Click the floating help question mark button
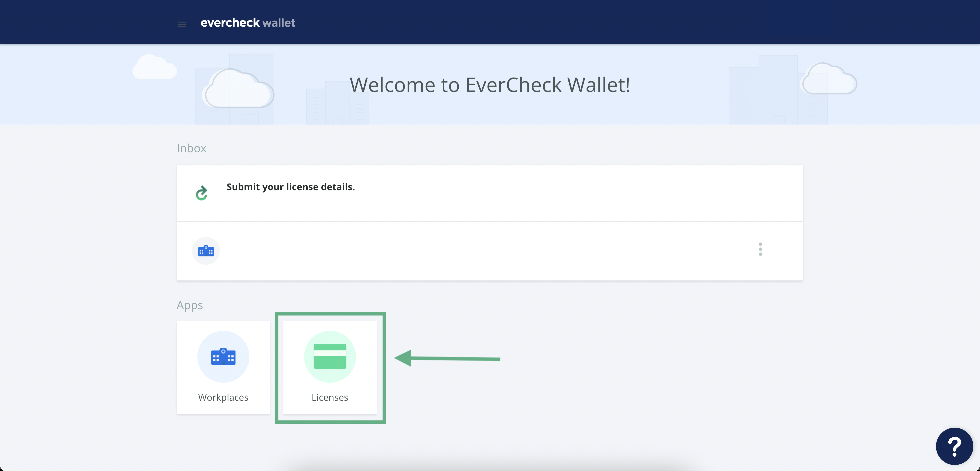The image size is (980, 471). click(954, 446)
